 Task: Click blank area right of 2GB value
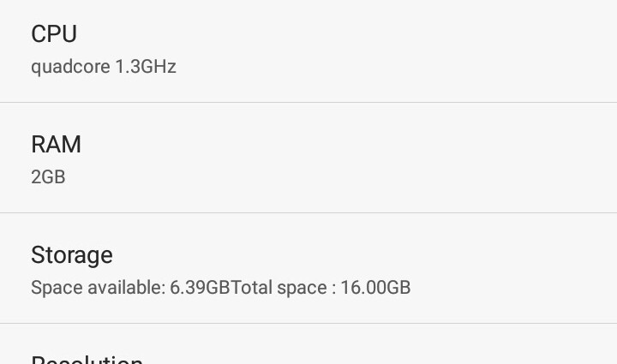tap(343, 177)
